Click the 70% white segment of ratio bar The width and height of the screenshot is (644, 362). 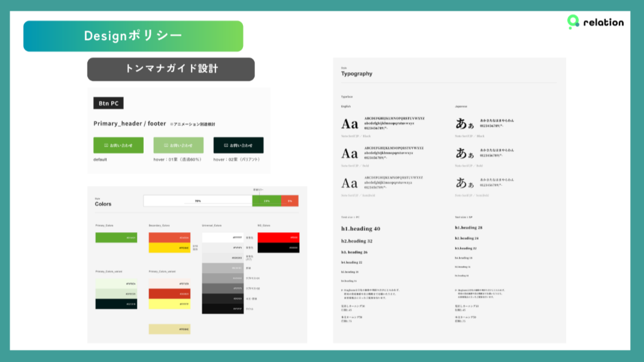(198, 201)
